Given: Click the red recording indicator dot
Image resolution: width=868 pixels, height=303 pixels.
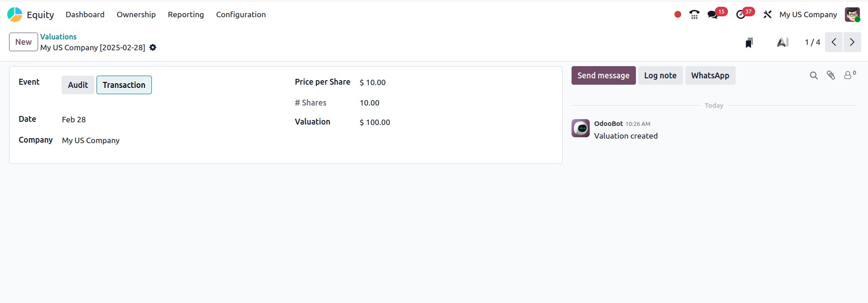Looking at the screenshot, I should pos(678,14).
